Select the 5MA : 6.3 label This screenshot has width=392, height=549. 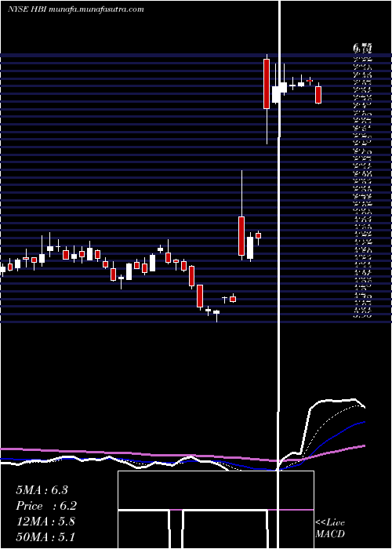[42, 490]
